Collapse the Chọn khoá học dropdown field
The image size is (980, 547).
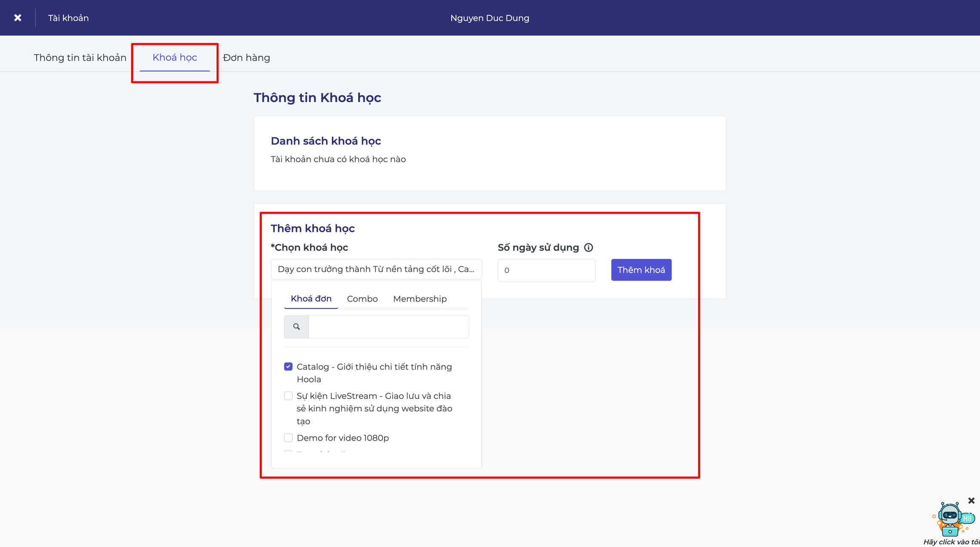tap(376, 269)
